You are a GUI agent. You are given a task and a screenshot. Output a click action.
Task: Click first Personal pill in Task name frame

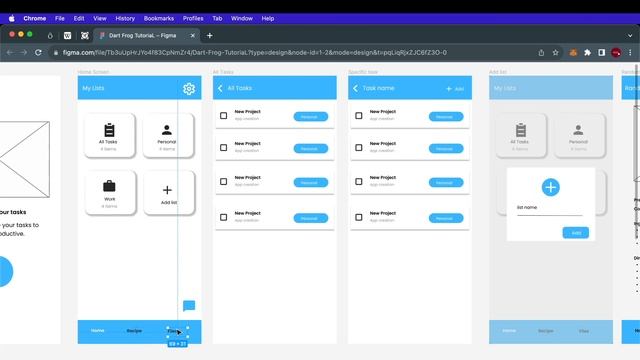tap(446, 117)
